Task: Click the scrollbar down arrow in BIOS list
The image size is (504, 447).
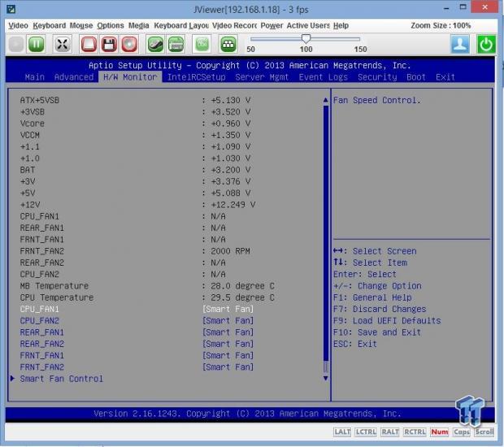Action: (x=326, y=378)
